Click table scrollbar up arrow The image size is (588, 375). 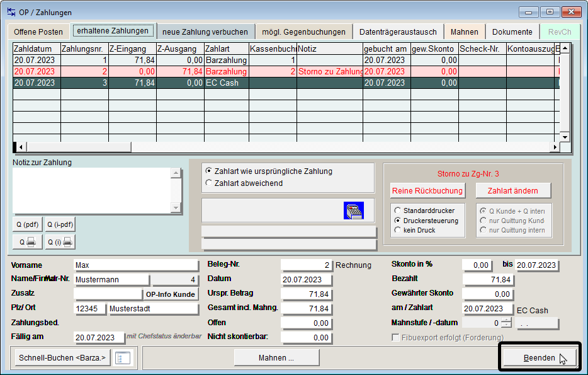[565, 48]
